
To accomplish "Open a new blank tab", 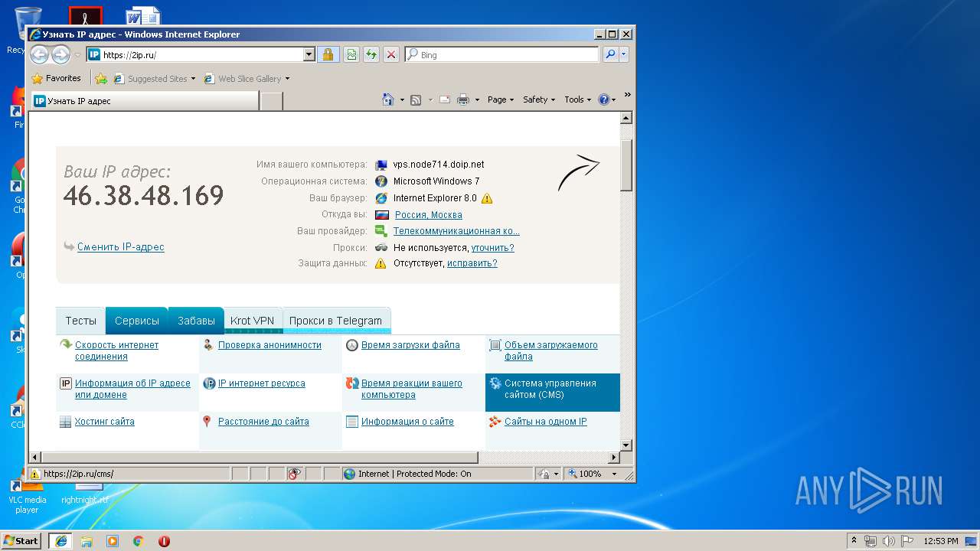I will pyautogui.click(x=271, y=101).
